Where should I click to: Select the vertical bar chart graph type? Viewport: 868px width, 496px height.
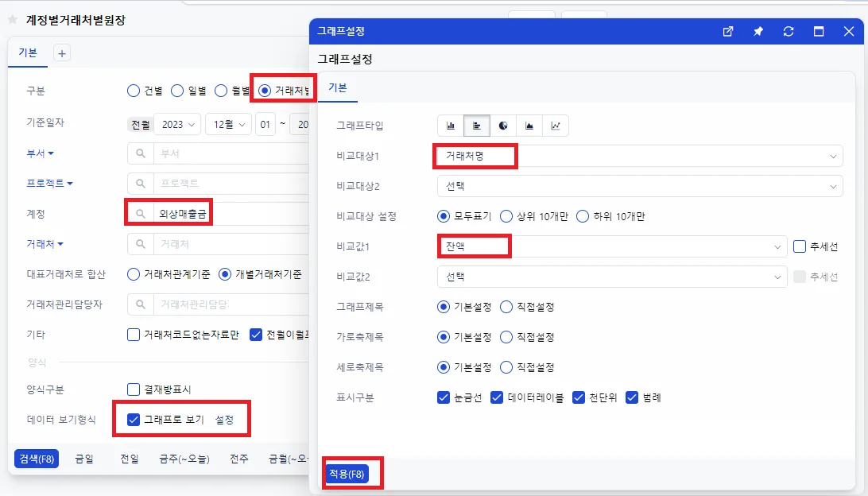451,126
